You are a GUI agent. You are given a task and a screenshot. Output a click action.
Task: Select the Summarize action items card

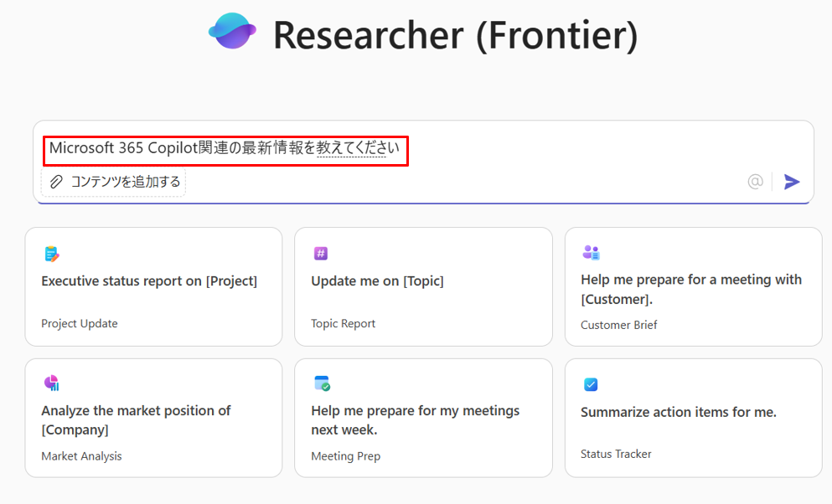click(x=694, y=418)
